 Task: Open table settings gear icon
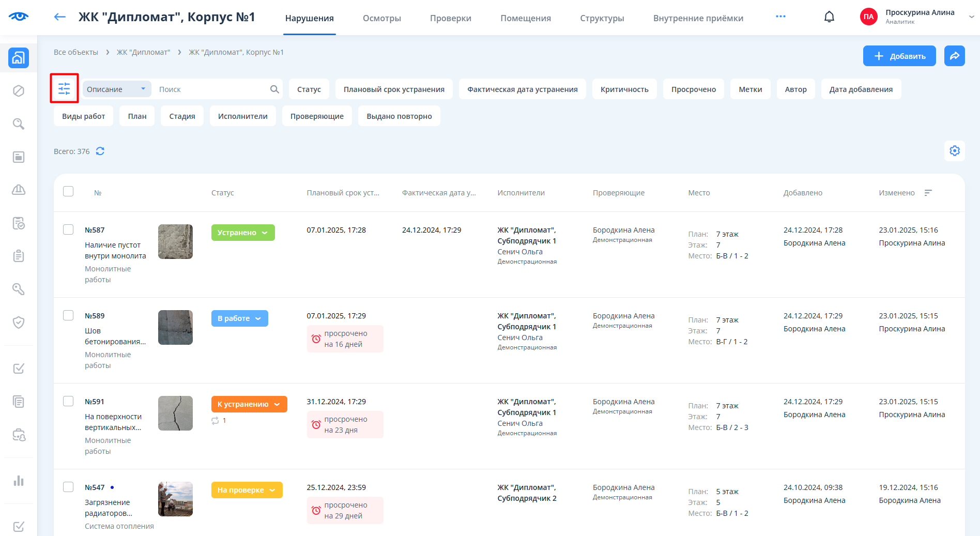[x=954, y=151]
